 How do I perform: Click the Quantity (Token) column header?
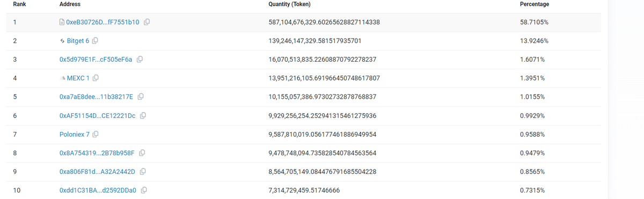[289, 4]
